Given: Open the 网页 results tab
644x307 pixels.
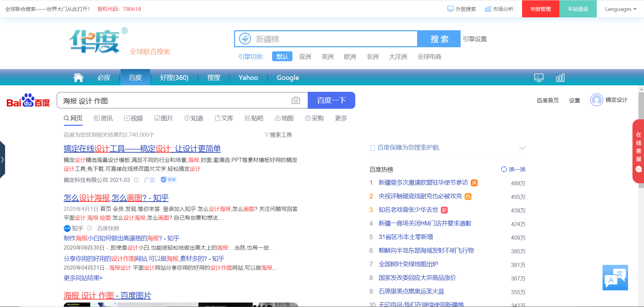Looking at the screenshot, I should click(x=73, y=118).
